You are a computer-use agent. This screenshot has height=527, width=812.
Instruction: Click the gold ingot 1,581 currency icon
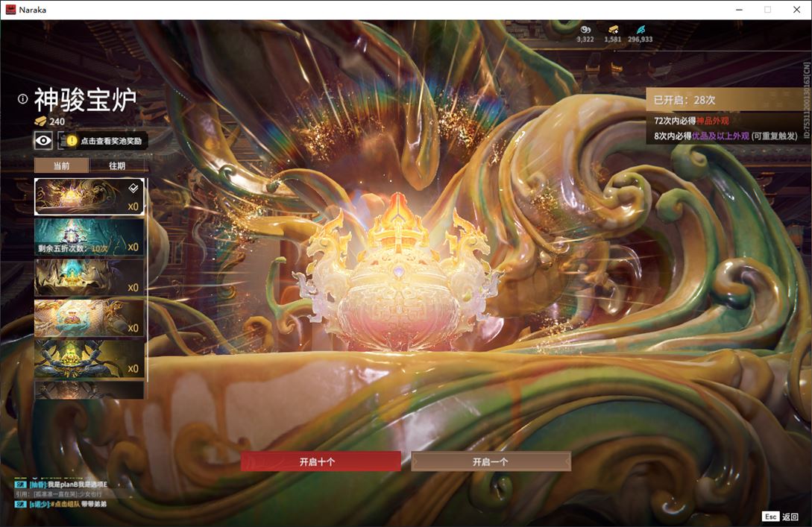click(x=613, y=30)
